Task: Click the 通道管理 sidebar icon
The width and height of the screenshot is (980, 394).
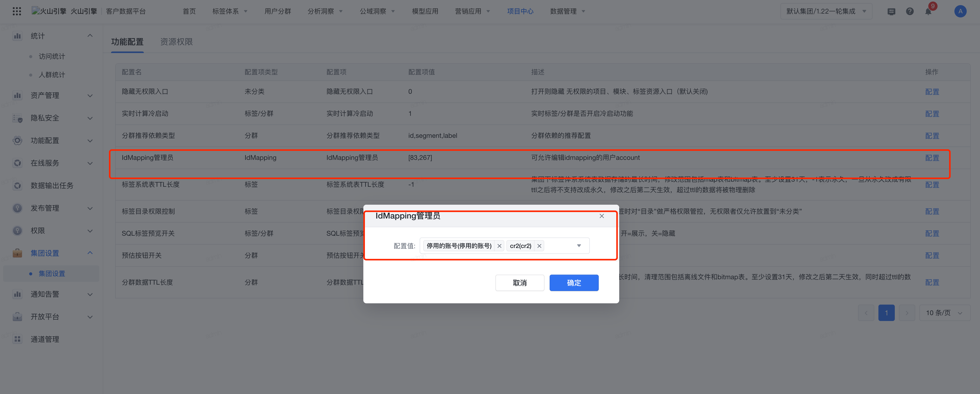Action: (17, 339)
